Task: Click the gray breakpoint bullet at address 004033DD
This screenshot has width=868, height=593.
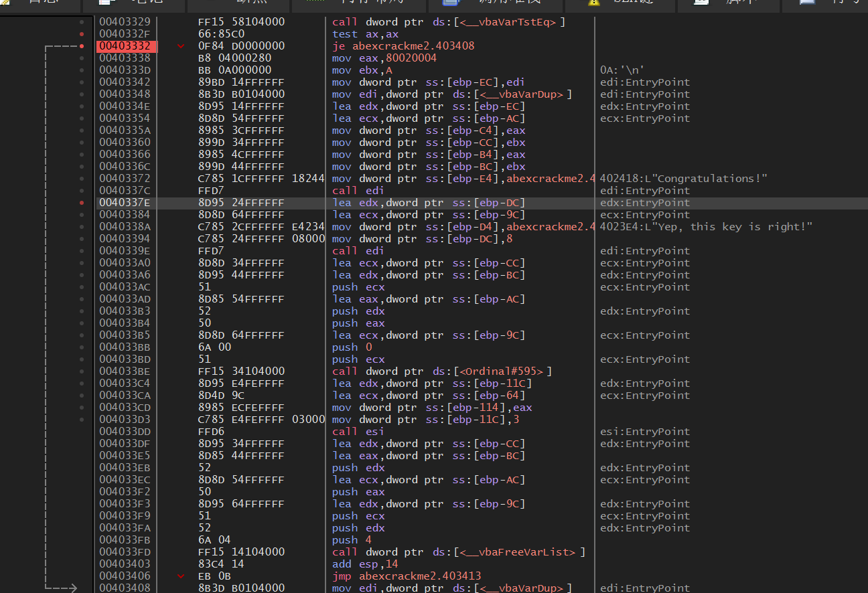Action: (82, 432)
